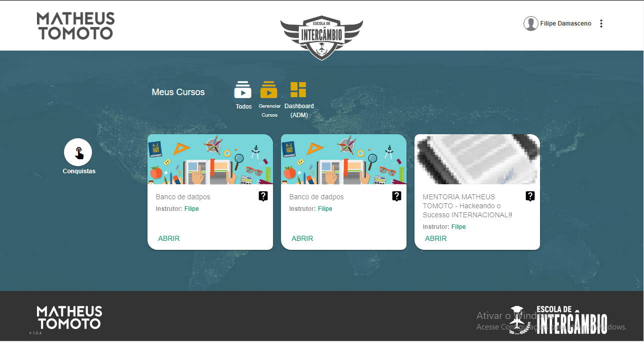The height and width of the screenshot is (342, 644).
Task: Click the Filipe Damasceno user avatar
Action: click(530, 24)
